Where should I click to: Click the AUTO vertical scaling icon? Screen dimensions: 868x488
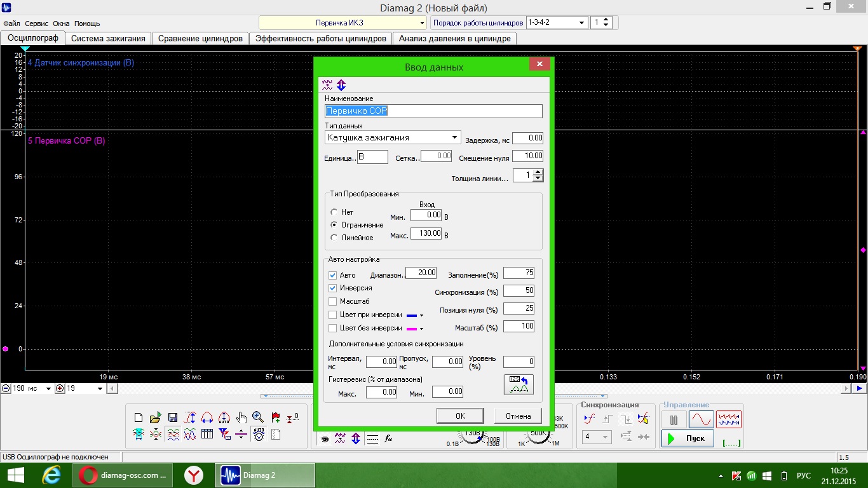tap(224, 417)
